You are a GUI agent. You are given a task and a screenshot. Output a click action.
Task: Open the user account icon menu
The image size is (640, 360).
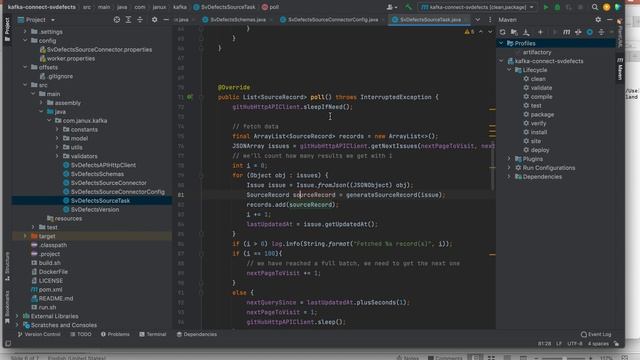point(391,7)
